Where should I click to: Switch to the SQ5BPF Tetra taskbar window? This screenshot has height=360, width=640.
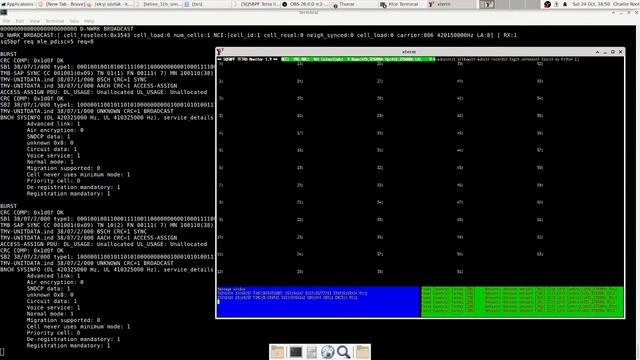point(256,4)
